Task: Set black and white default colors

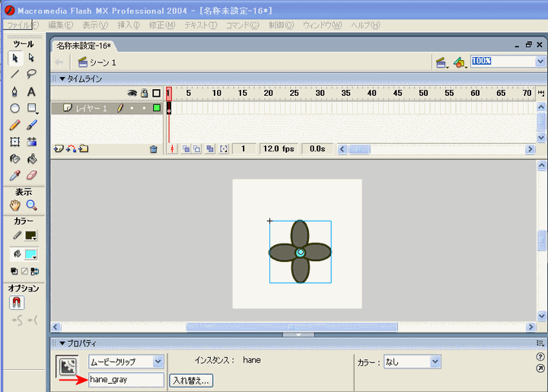Action: [14, 271]
